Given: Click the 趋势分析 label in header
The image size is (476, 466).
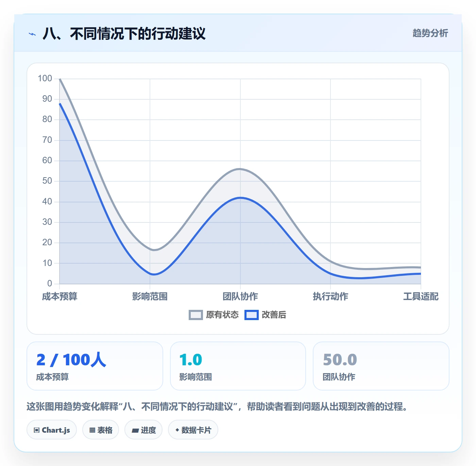Looking at the screenshot, I should (x=430, y=33).
